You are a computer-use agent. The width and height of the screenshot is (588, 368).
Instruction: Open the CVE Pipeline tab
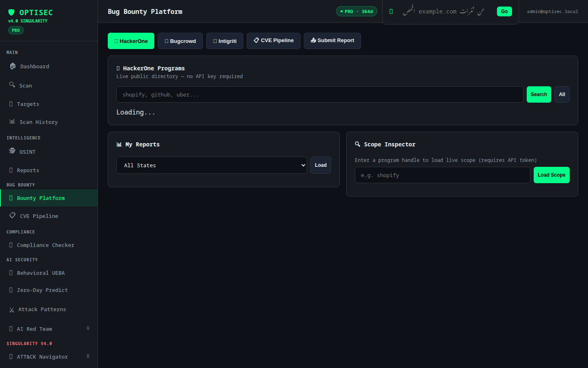[274, 41]
